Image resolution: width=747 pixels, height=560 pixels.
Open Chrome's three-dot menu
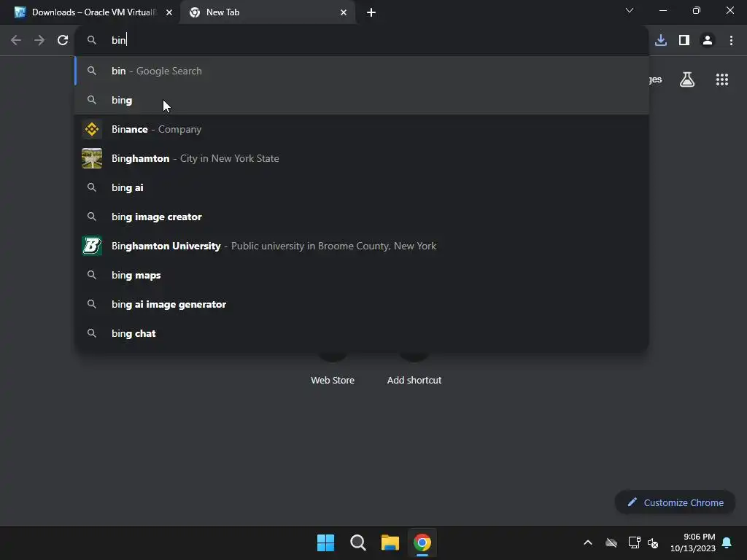tap(731, 41)
